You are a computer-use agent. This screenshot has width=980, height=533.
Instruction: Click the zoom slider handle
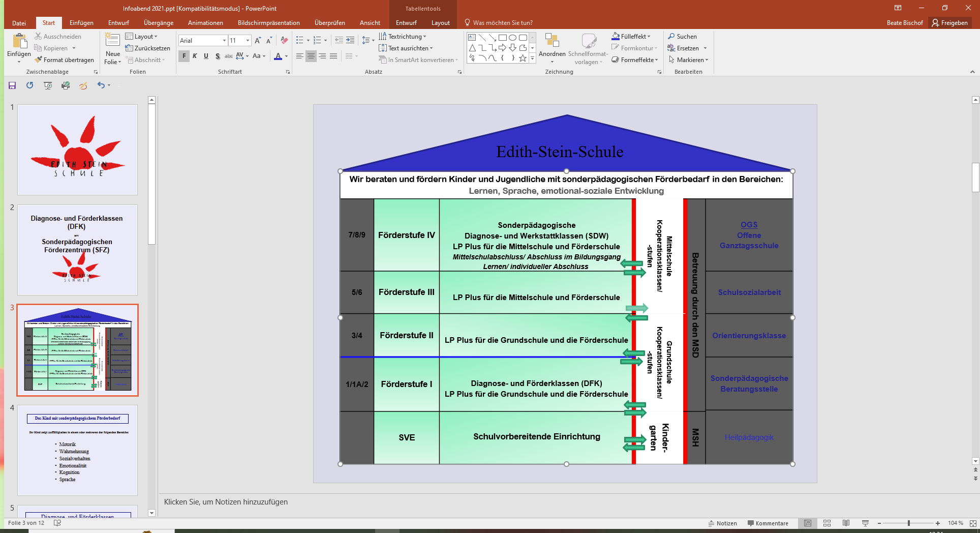(909, 523)
